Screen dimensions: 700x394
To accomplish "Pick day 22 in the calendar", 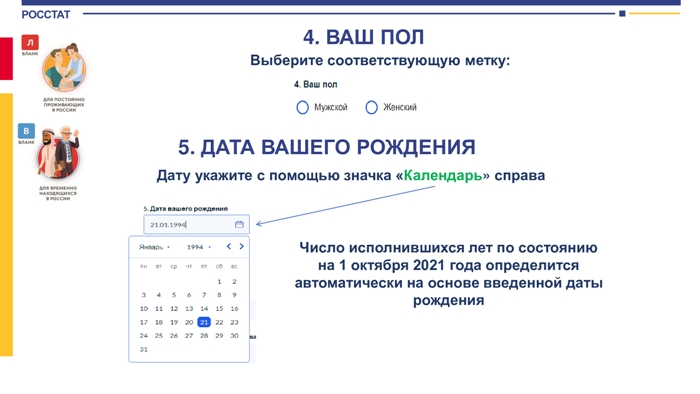I will tap(219, 322).
